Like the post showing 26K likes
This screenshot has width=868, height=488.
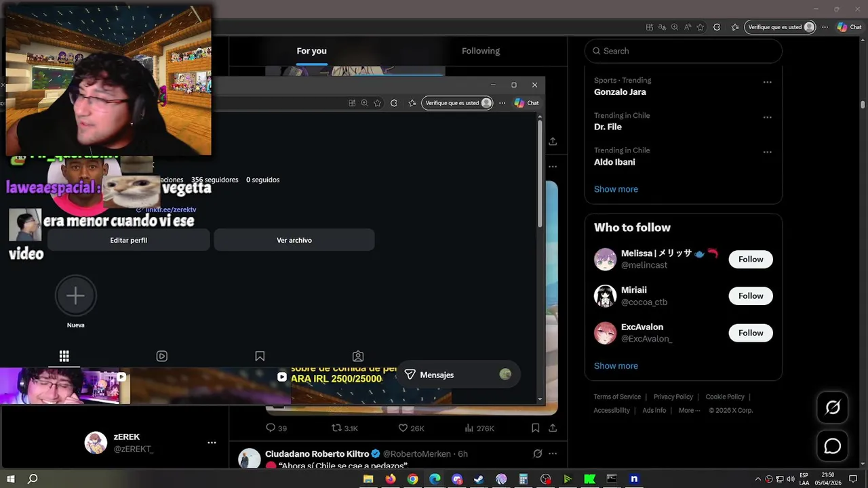coord(411,428)
